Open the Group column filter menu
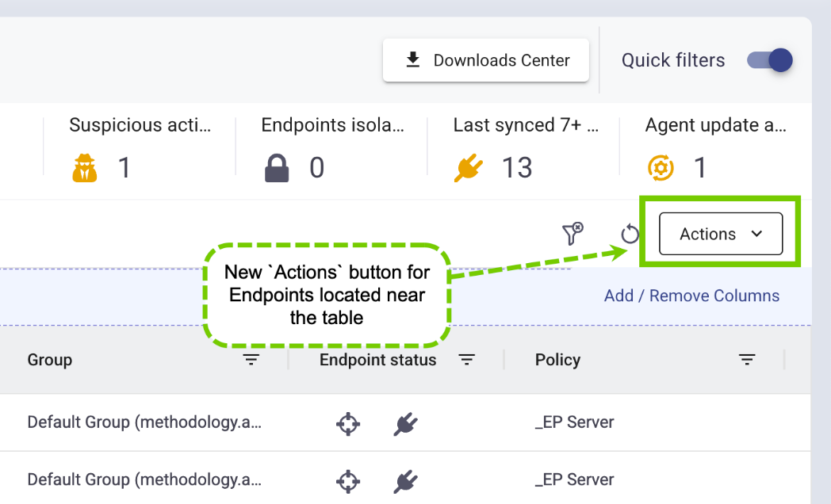Image resolution: width=831 pixels, height=504 pixels. (x=251, y=360)
